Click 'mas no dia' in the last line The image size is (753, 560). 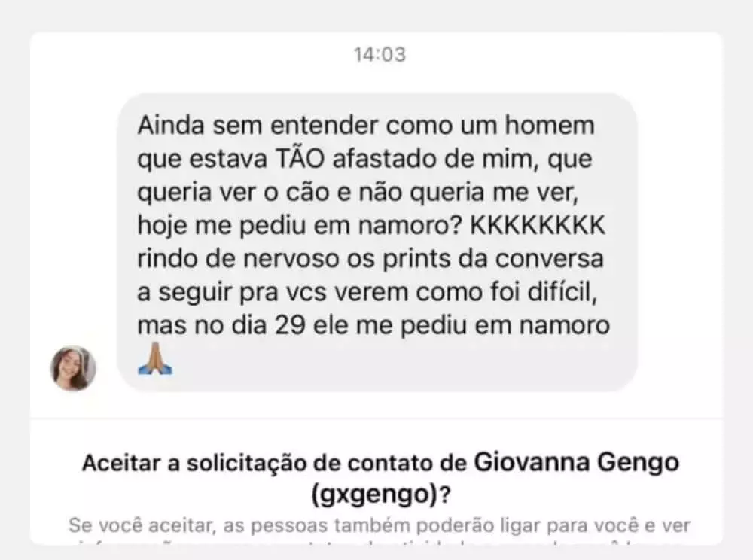click(x=202, y=325)
